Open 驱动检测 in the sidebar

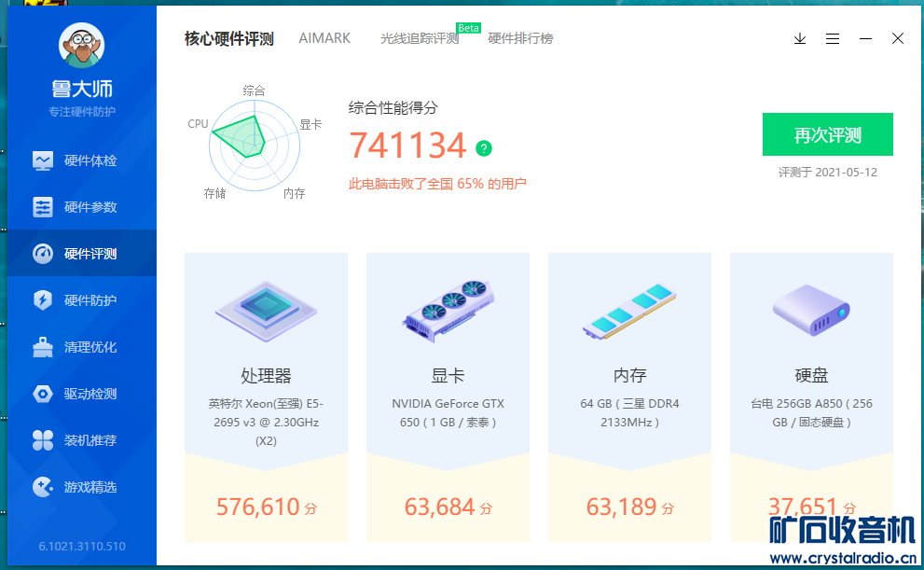tap(82, 393)
